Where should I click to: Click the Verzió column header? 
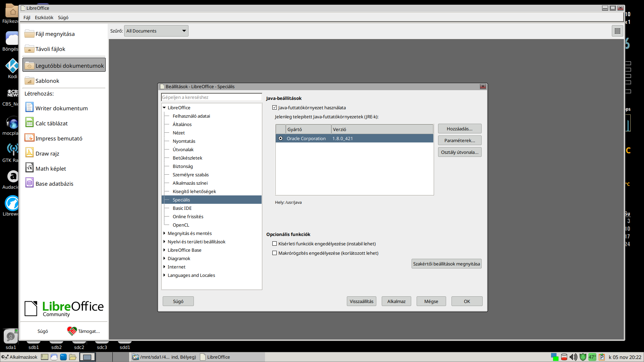[382, 129]
